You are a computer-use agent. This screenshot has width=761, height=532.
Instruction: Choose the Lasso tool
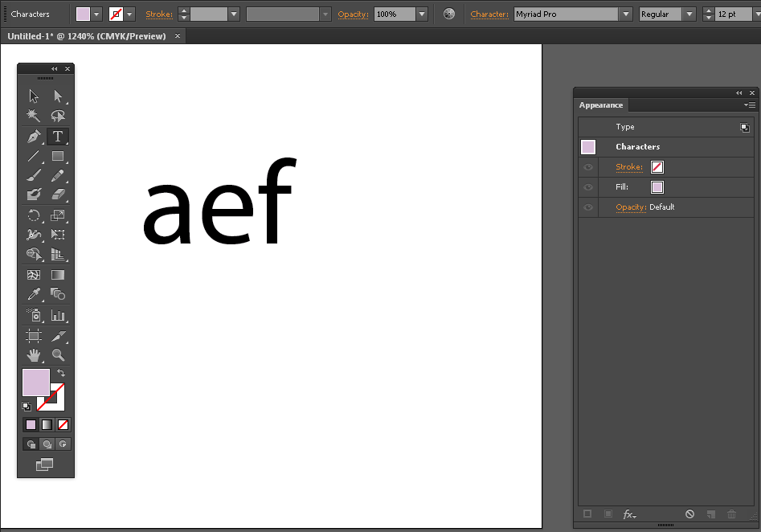[58, 117]
